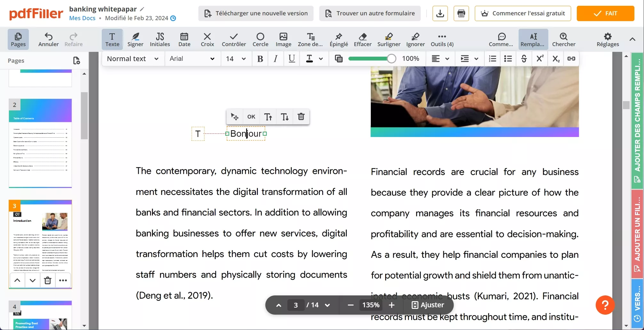Open the Arial font family dropdown
Image resolution: width=644 pixels, height=330 pixels.
point(192,59)
